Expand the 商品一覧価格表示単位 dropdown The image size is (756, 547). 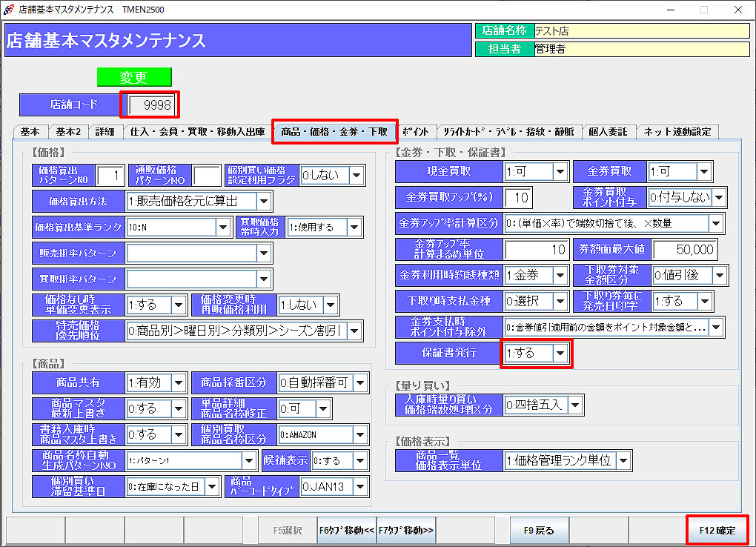tap(623, 461)
